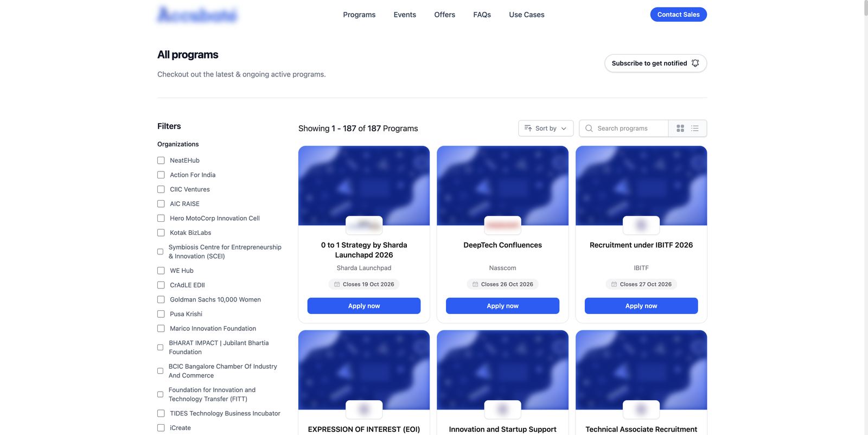Switch to grid view icon
Image resolution: width=868 pixels, height=435 pixels.
[x=680, y=129]
